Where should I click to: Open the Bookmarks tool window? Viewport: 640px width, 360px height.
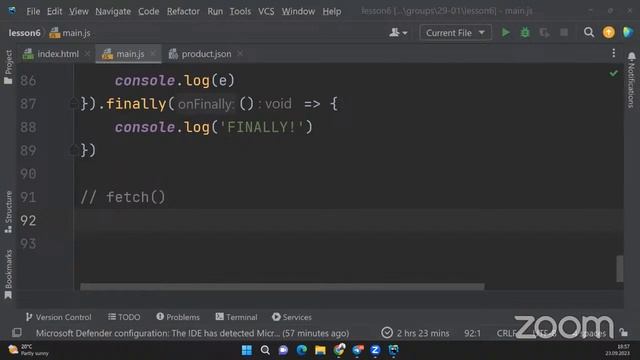pyautogui.click(x=8, y=274)
